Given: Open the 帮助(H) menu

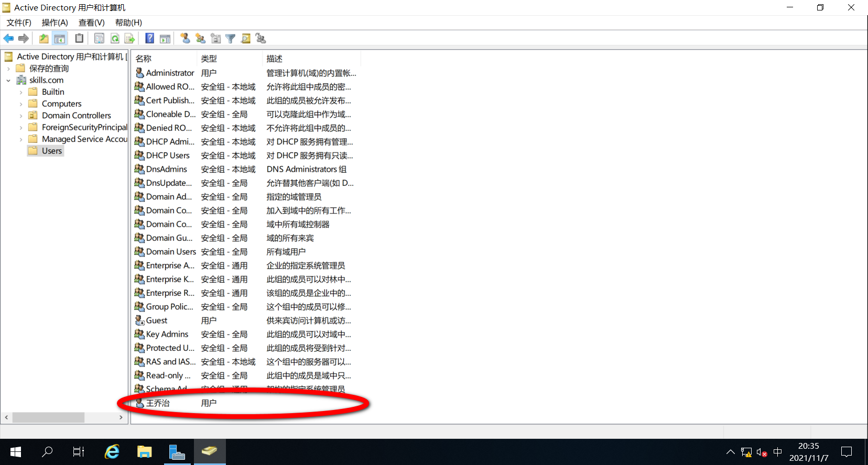Looking at the screenshot, I should (x=129, y=23).
